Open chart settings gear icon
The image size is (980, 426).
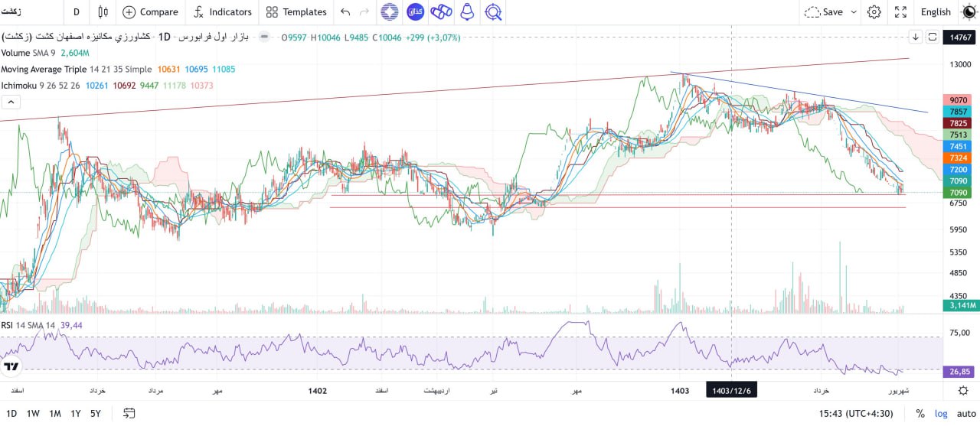pos(874,11)
